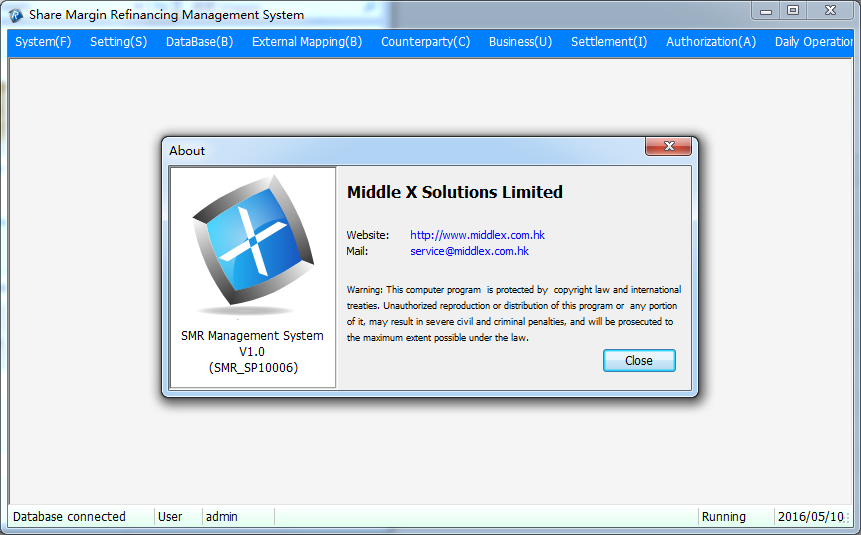Open the middlex.com.hk website link
This screenshot has height=535, width=861.
pyautogui.click(x=477, y=235)
